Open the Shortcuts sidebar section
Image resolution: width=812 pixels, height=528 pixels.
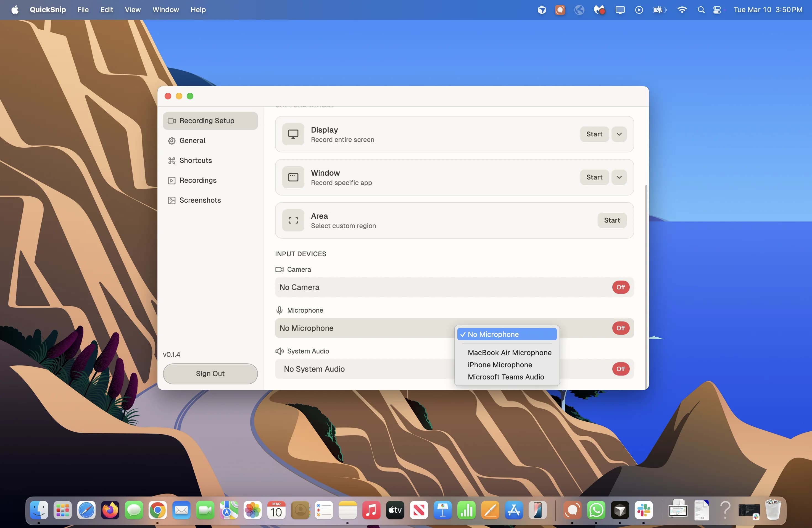(x=196, y=160)
